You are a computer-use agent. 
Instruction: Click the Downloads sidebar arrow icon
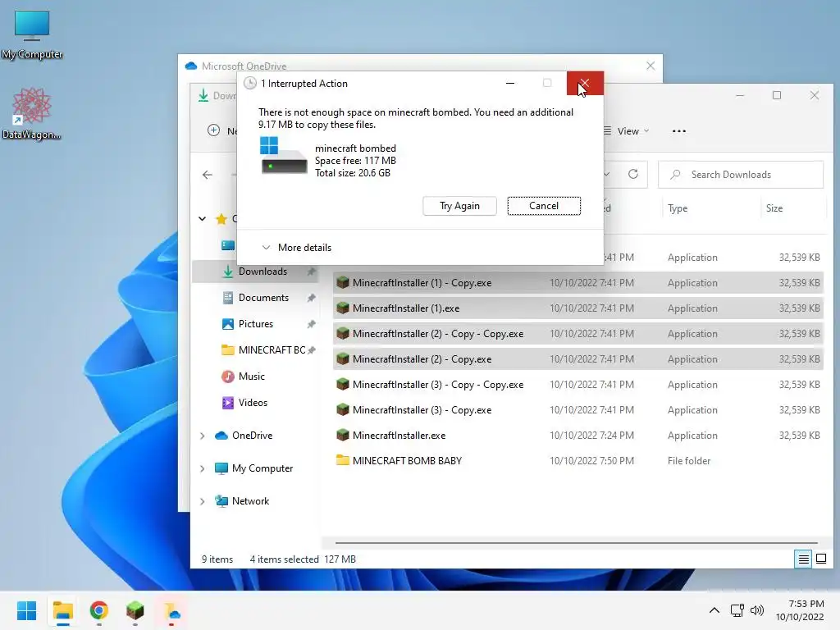point(228,272)
